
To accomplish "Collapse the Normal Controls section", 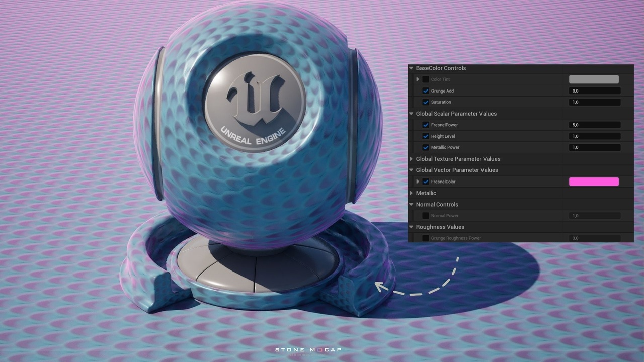I will tap(411, 205).
